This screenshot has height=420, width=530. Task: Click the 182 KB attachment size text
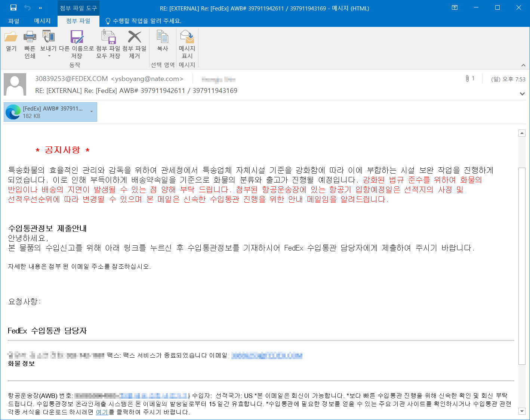pos(31,116)
